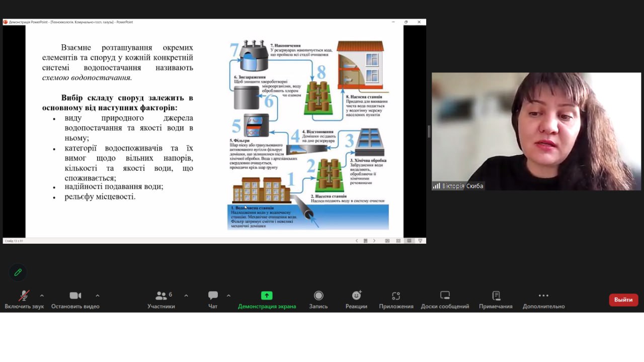Leave the meeting with Выйти
This screenshot has height=362, width=644.
(x=623, y=300)
